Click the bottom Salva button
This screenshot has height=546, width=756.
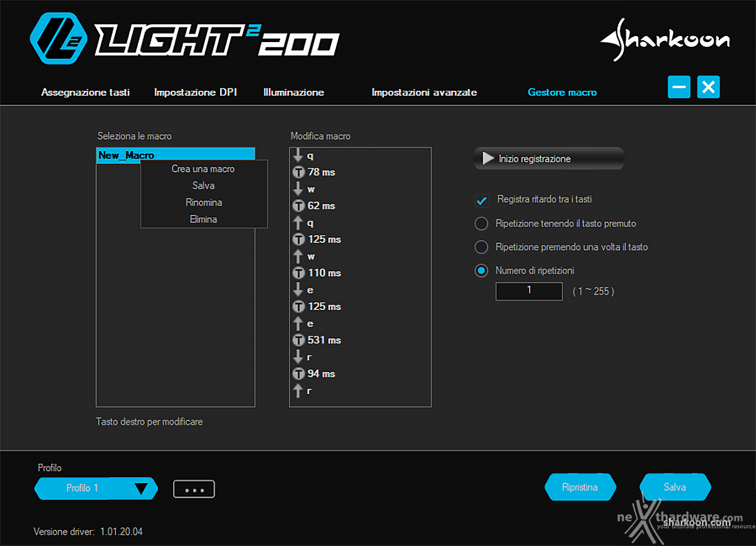pyautogui.click(x=675, y=487)
